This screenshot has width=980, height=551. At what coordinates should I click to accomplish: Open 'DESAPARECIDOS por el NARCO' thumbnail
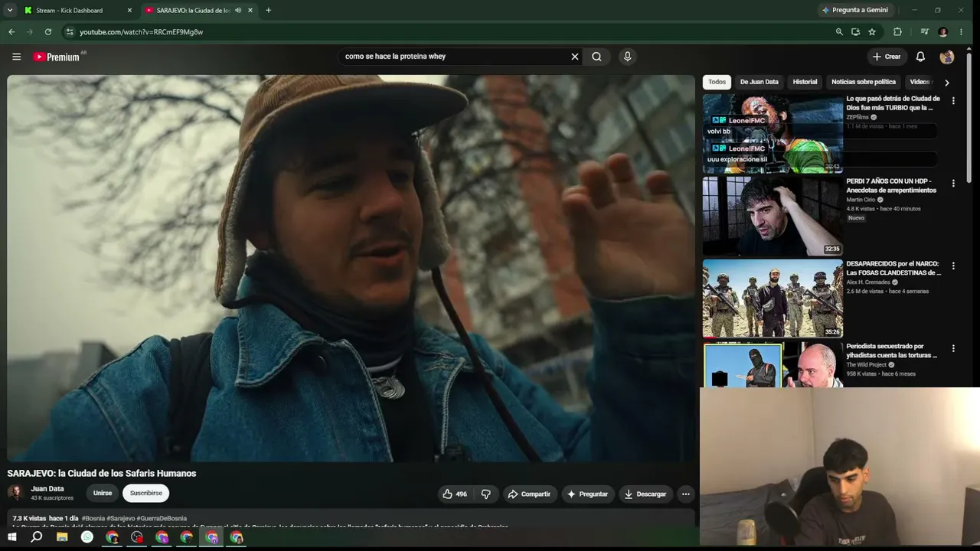[x=773, y=299]
